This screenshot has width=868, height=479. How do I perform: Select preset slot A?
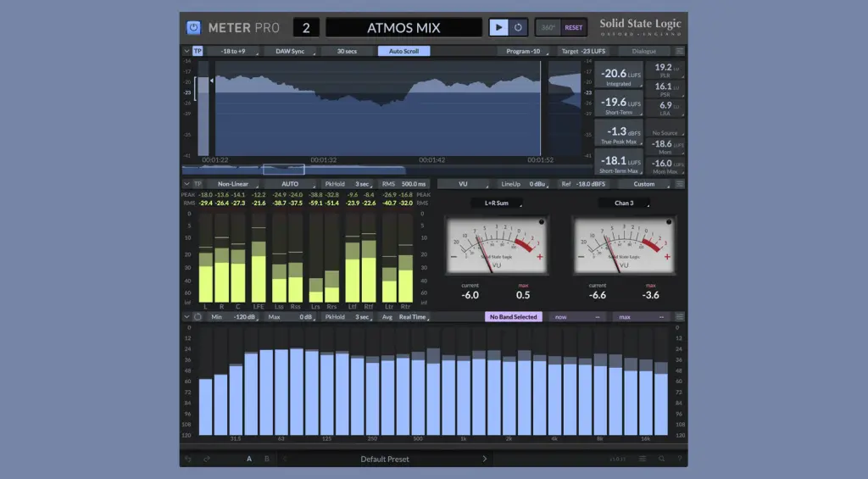point(249,459)
